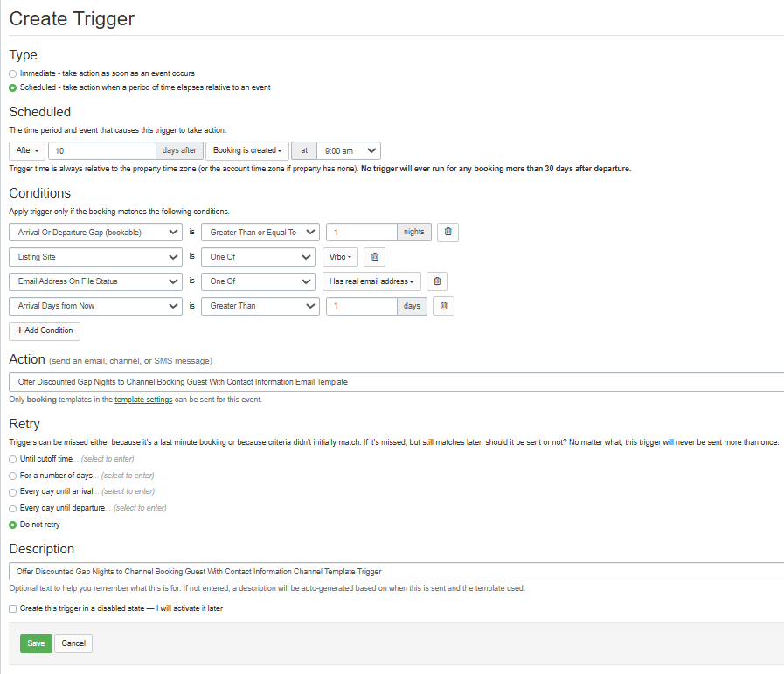The height and width of the screenshot is (674, 784).
Task: Open the One Of dropdown for Listing Site
Action: [258, 257]
